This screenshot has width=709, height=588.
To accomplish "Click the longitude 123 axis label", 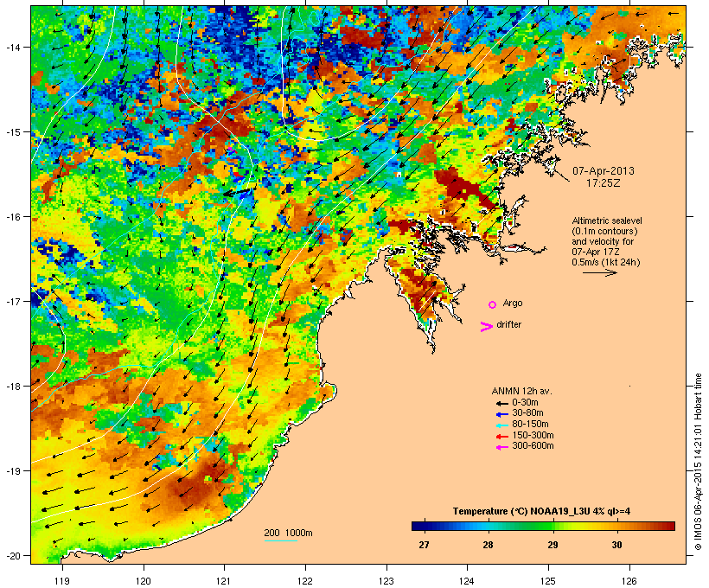I will (x=386, y=581).
